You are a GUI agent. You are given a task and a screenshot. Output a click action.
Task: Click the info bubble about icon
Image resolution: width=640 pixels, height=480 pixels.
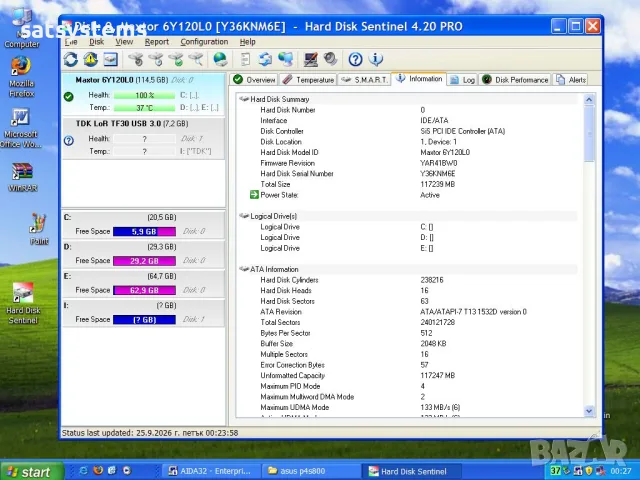coord(376,60)
